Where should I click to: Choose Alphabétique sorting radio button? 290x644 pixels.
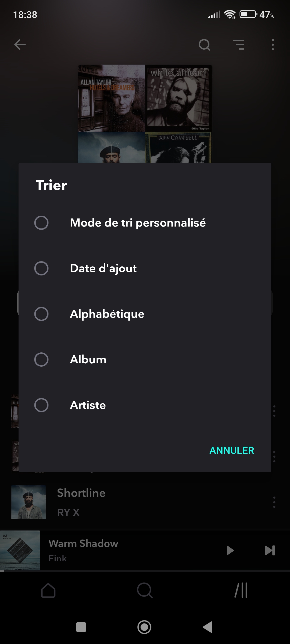coord(41,314)
